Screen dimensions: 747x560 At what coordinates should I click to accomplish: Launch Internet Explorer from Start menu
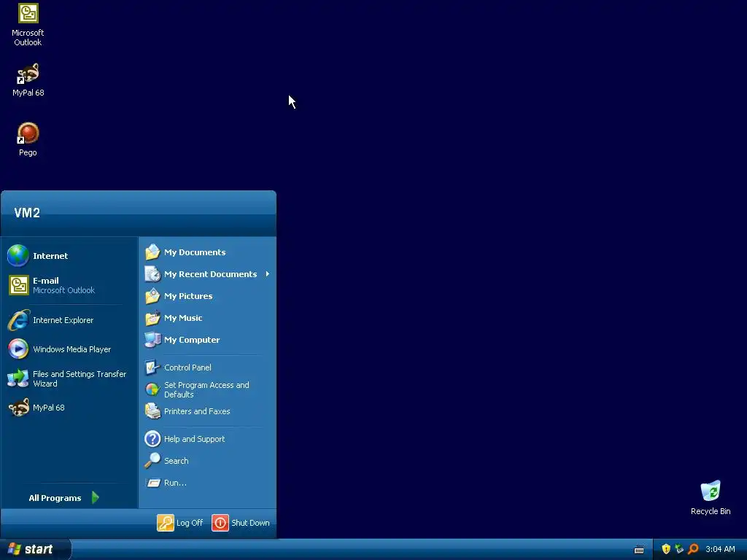(69, 320)
